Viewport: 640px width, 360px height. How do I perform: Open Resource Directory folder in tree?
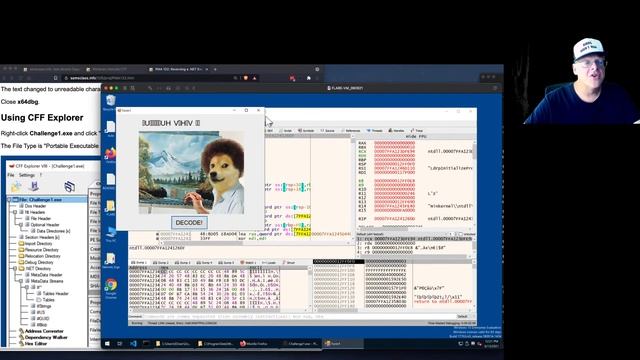pos(38,250)
